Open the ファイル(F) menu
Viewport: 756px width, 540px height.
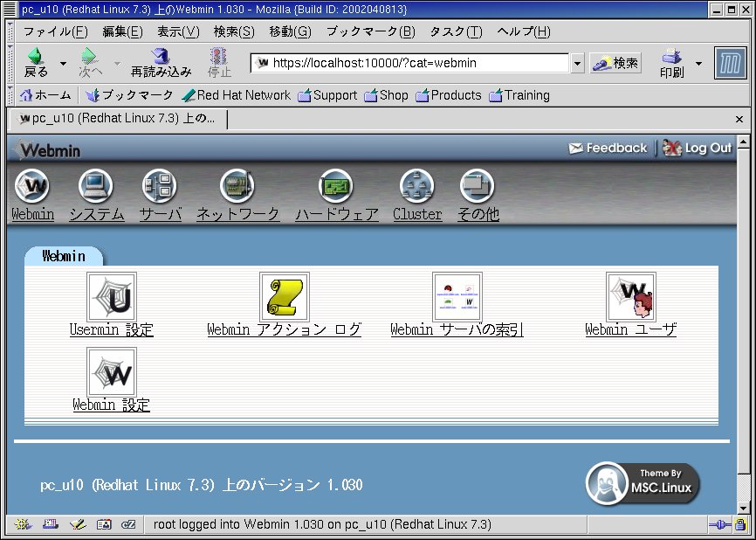pos(56,31)
